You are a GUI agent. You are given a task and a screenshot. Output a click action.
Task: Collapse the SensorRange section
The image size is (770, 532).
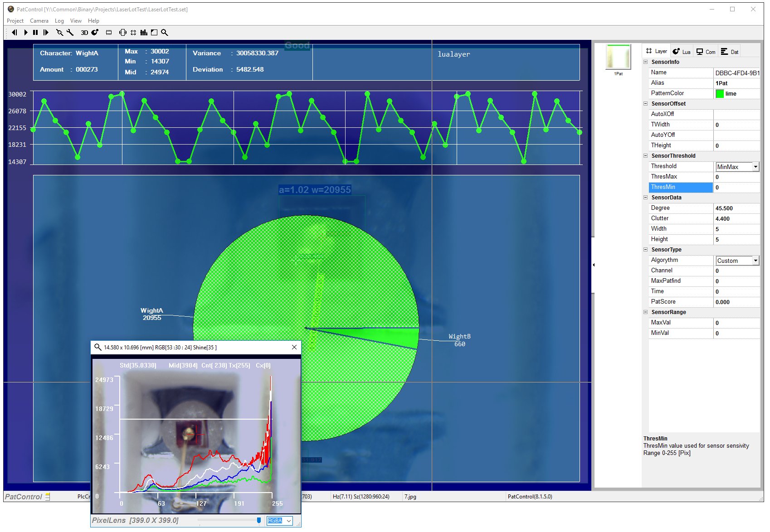[646, 312]
